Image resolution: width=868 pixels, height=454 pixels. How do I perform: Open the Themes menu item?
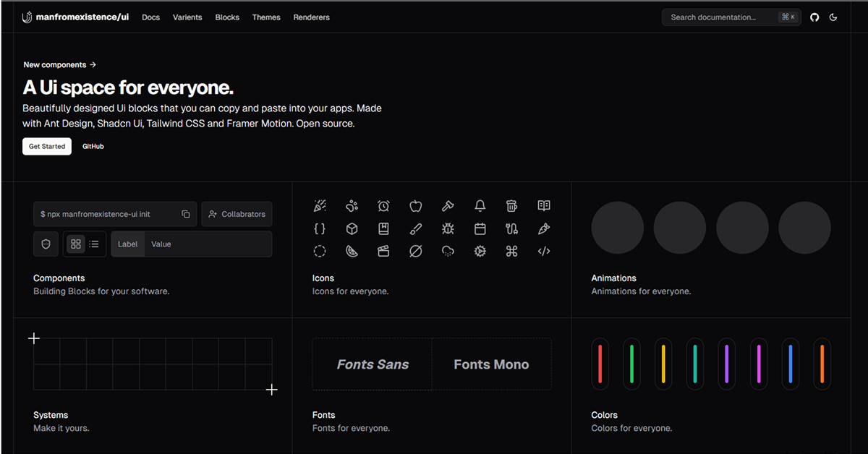point(266,17)
